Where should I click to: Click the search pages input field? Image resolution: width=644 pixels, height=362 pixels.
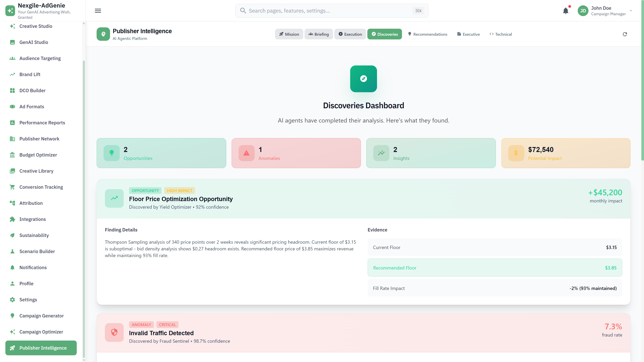coord(325,11)
